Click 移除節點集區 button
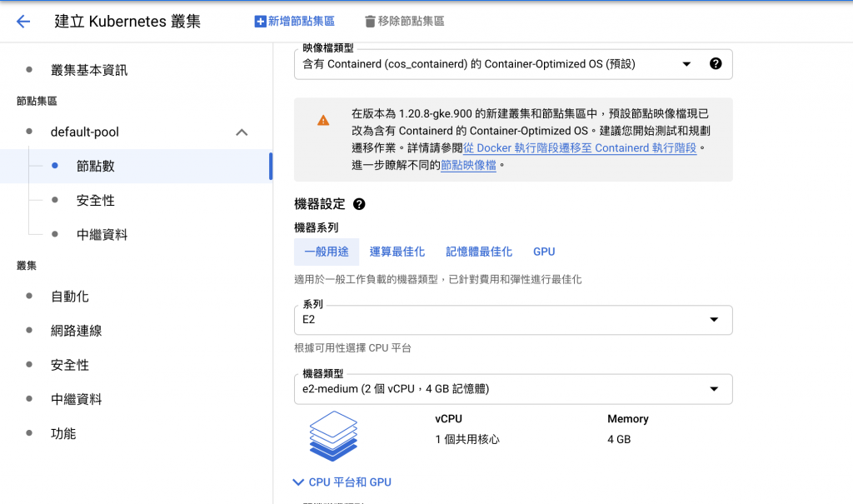853x504 pixels. 405,21
